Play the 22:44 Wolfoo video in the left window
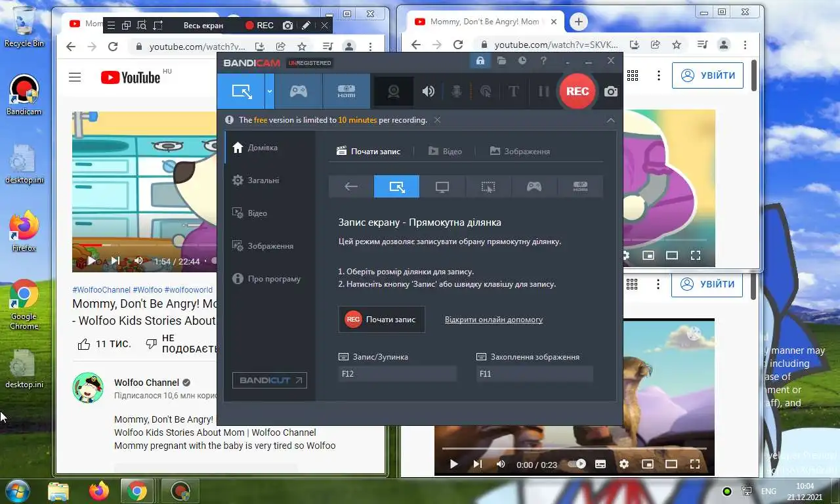The height and width of the screenshot is (504, 840). pos(92,261)
